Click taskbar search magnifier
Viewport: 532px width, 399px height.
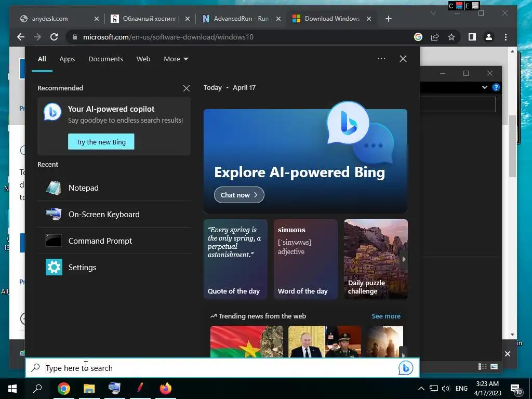point(37,389)
